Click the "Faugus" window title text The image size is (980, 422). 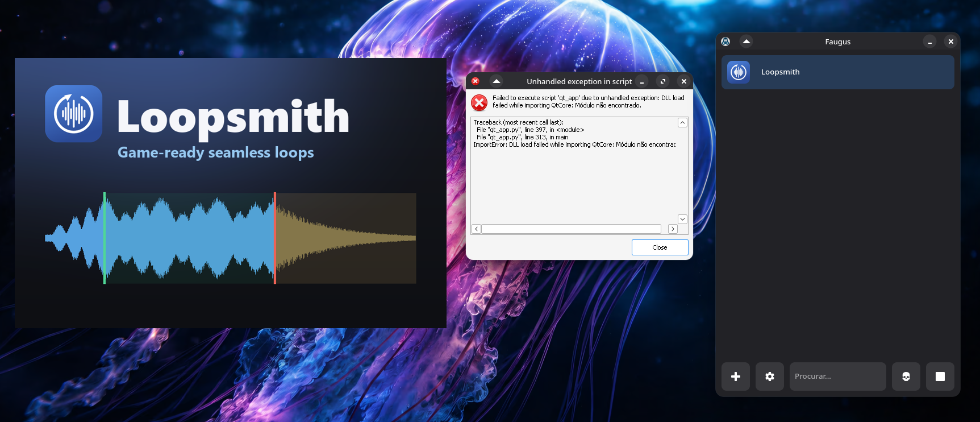838,42
